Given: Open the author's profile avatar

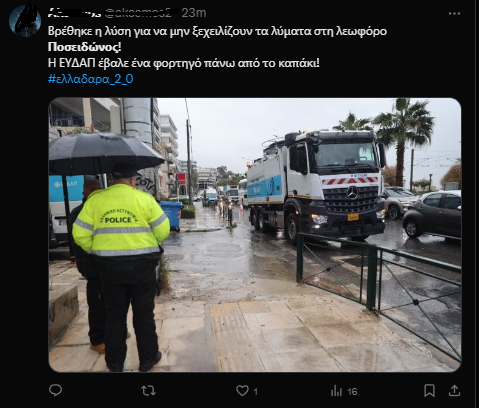Looking at the screenshot, I should tap(25, 20).
